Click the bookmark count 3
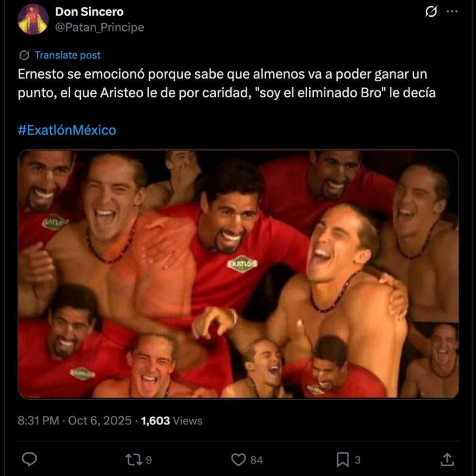The image size is (476, 476). click(x=357, y=460)
